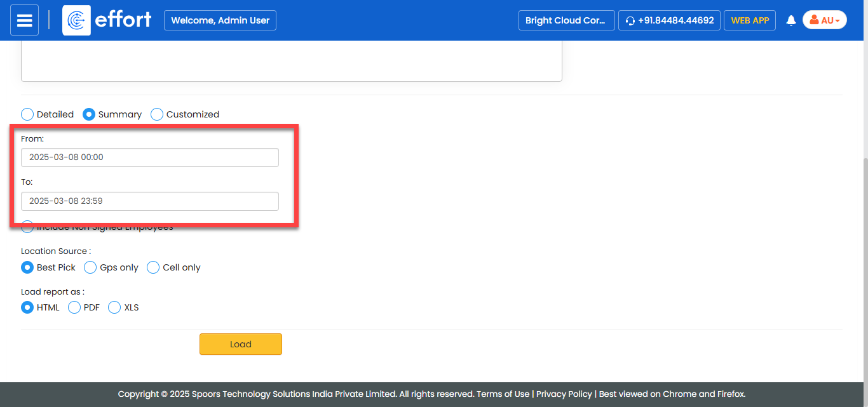Choose the Customized report option
This screenshot has width=868, height=407.
157,114
